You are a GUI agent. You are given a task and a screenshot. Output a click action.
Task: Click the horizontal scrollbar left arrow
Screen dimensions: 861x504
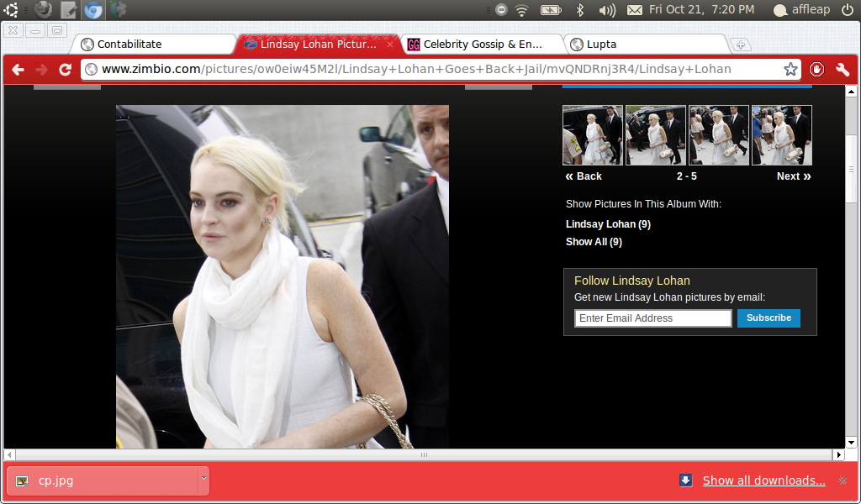point(9,454)
